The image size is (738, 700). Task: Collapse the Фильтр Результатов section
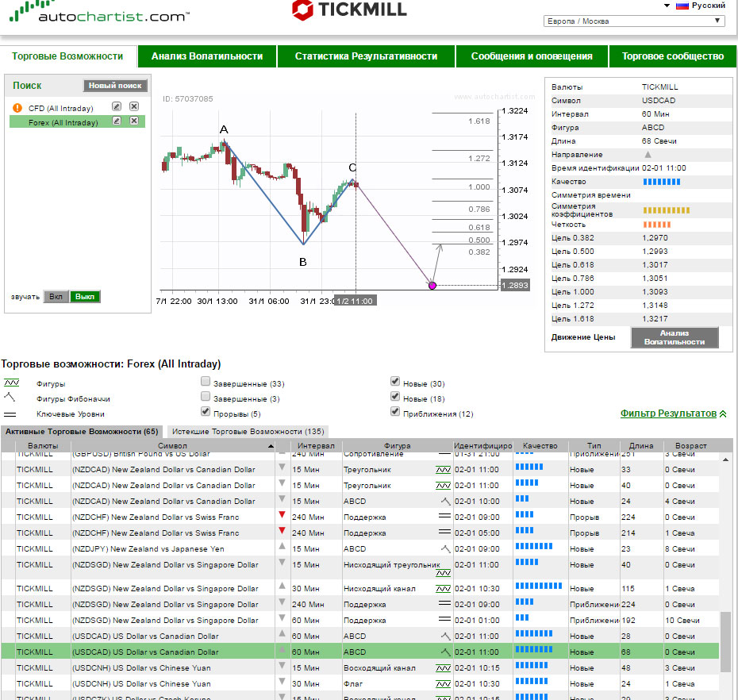(x=673, y=413)
